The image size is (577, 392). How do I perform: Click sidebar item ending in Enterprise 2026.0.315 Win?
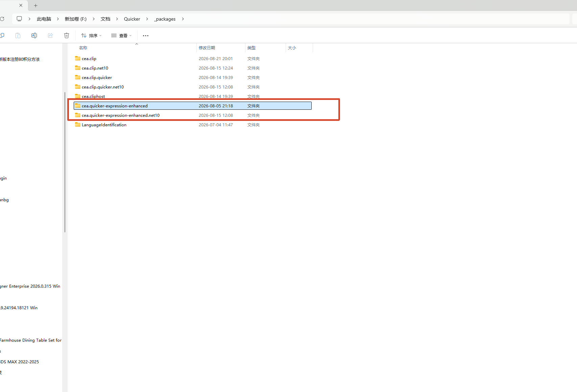(x=30, y=286)
